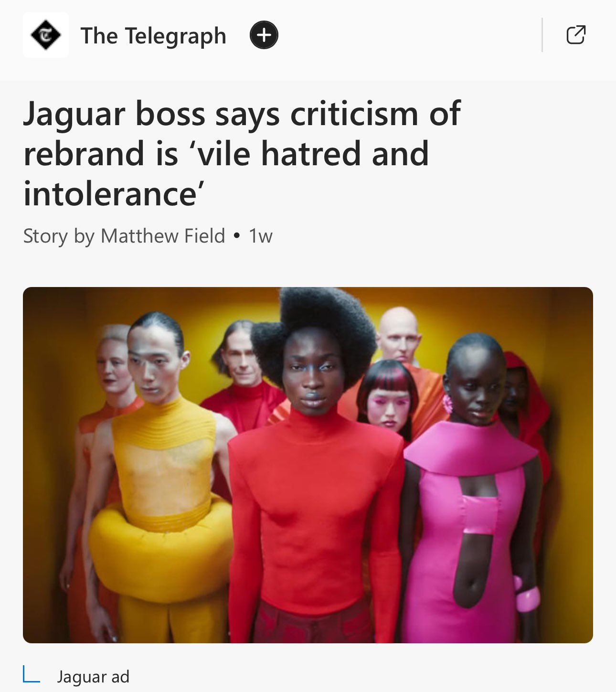Open article in external window icon
Screen dimensions: 616x692
pos(576,35)
